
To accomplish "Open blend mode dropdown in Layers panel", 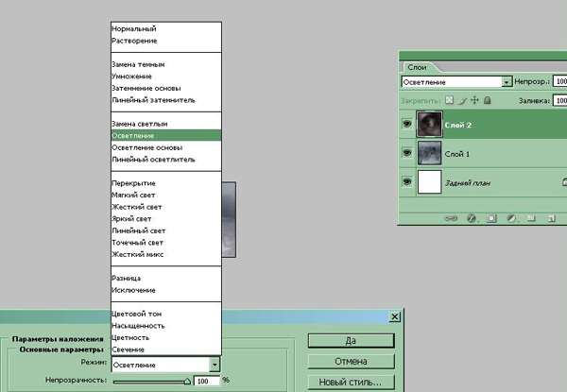I will 507,82.
